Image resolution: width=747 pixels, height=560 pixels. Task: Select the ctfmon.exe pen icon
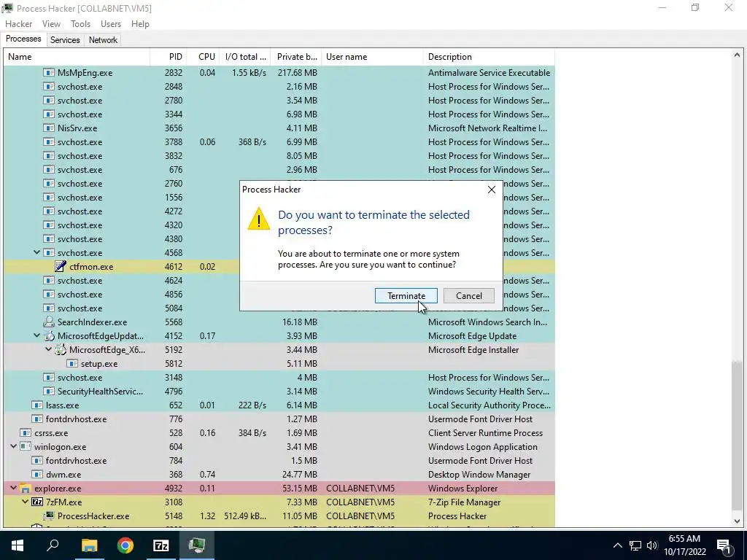[61, 267]
